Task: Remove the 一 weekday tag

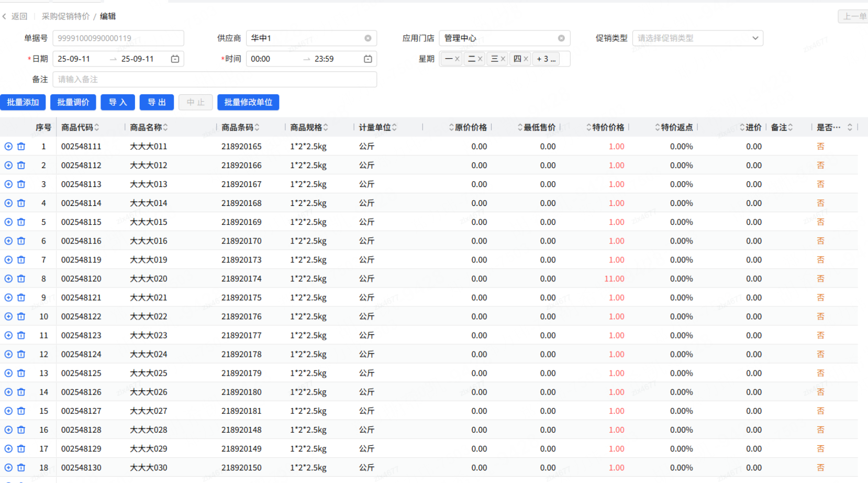Action: click(457, 59)
